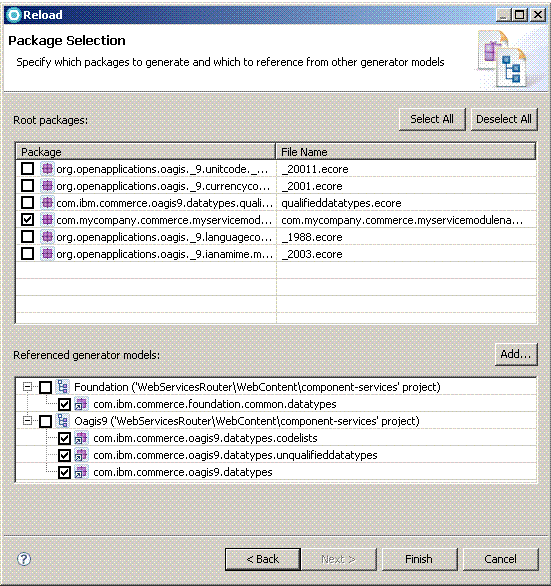Select com.ibm.commerce.oagis9.datatypes.codelists row text
The image size is (551, 586).
click(x=205, y=438)
